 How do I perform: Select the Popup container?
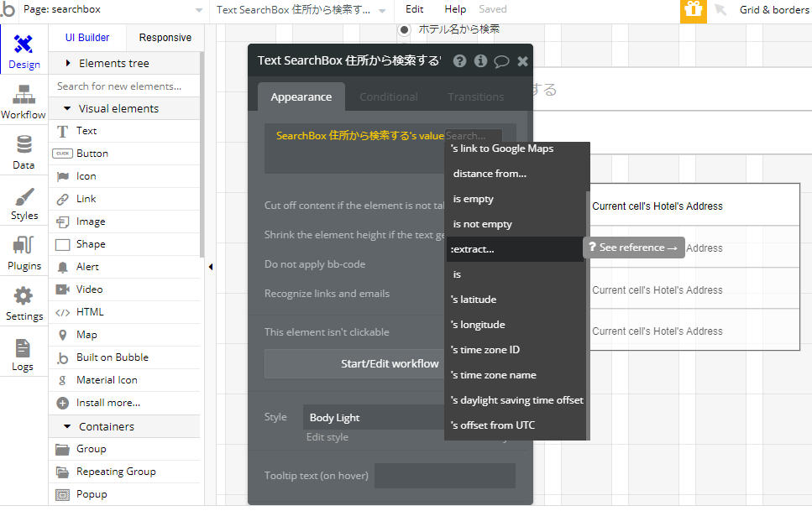124,494
